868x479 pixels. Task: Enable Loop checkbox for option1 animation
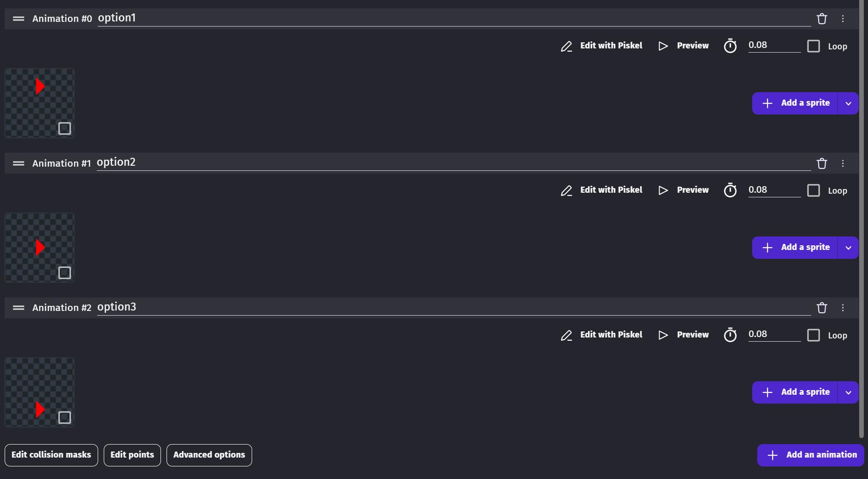pyautogui.click(x=814, y=46)
